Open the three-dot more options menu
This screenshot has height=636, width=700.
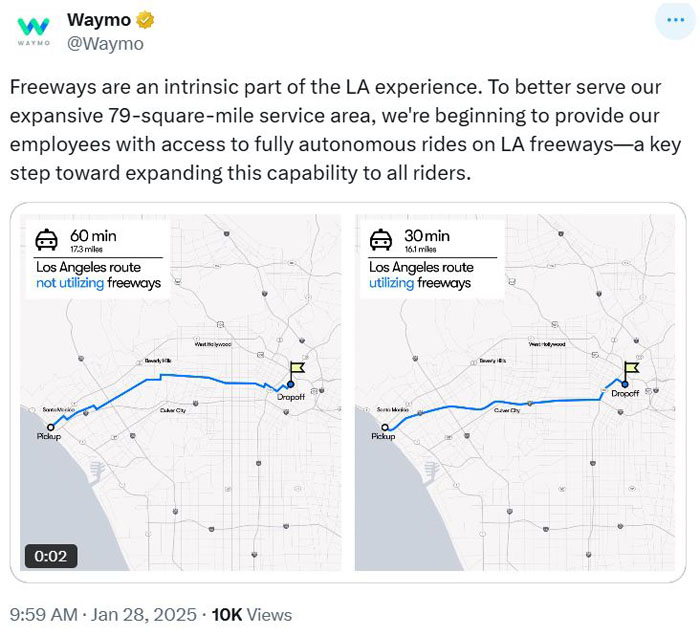(675, 20)
